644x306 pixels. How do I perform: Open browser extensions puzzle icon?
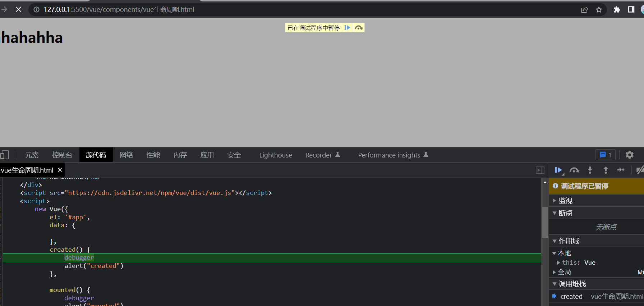click(x=617, y=10)
